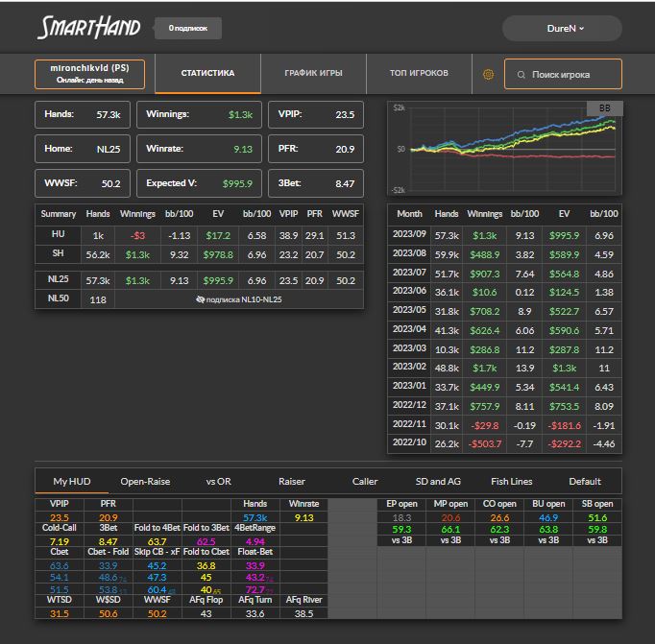
Task: Select the SH row in Summary table
Action: click(x=199, y=254)
